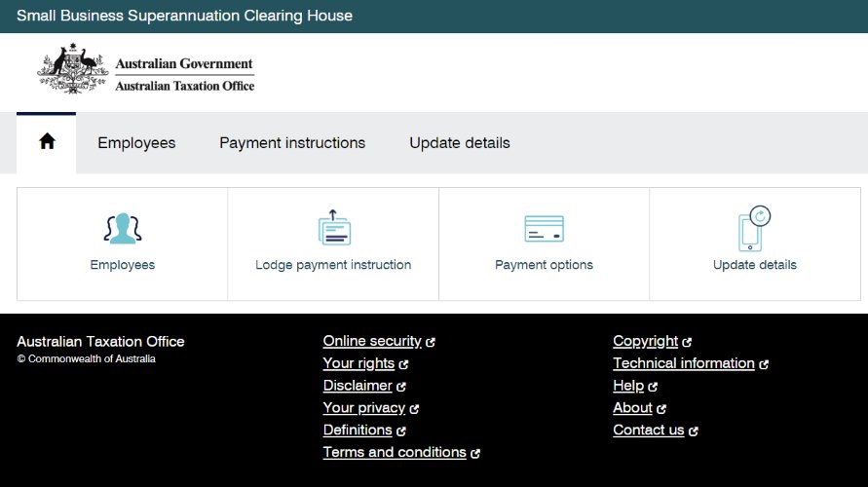
Task: Click external-link icon beside Online security
Action: click(x=431, y=343)
